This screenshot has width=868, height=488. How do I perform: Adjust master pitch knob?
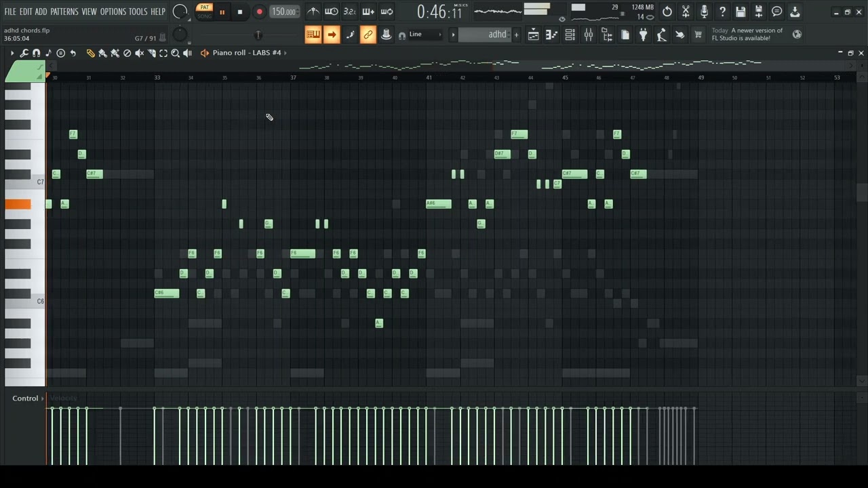[180, 35]
